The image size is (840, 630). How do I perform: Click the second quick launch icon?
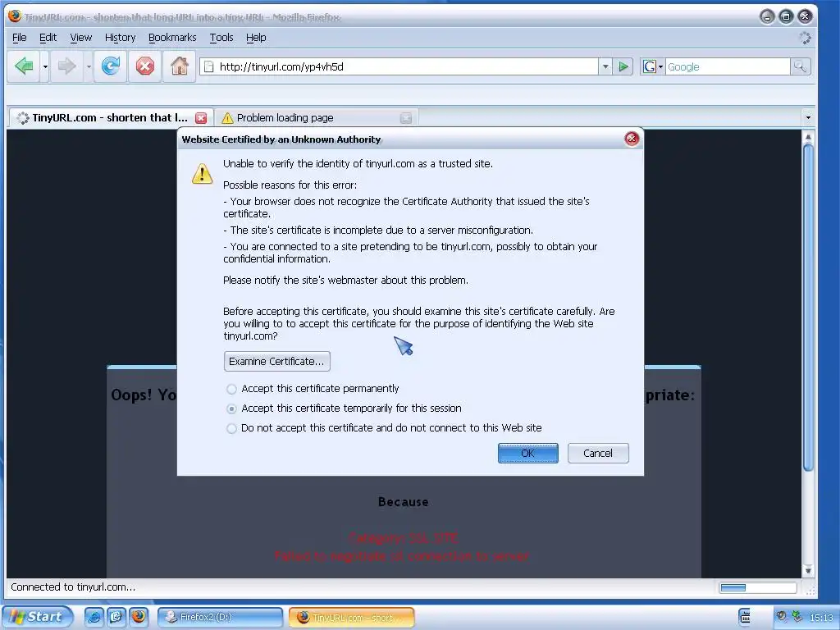point(116,617)
